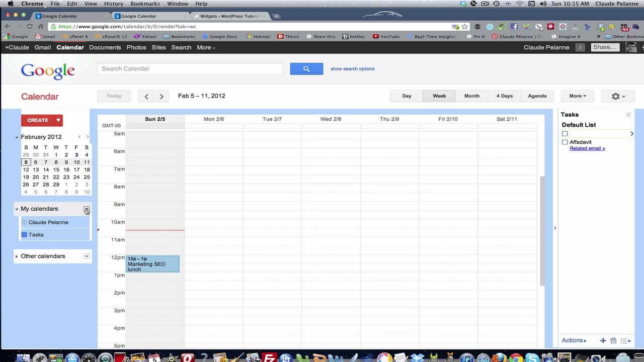Open new tab in Chrome
Viewport: 644px width, 362px height.
pos(276,16)
